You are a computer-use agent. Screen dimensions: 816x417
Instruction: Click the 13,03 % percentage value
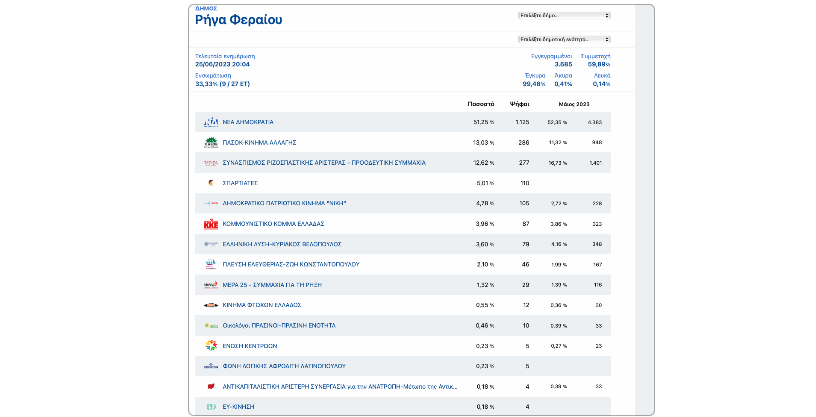tap(483, 143)
